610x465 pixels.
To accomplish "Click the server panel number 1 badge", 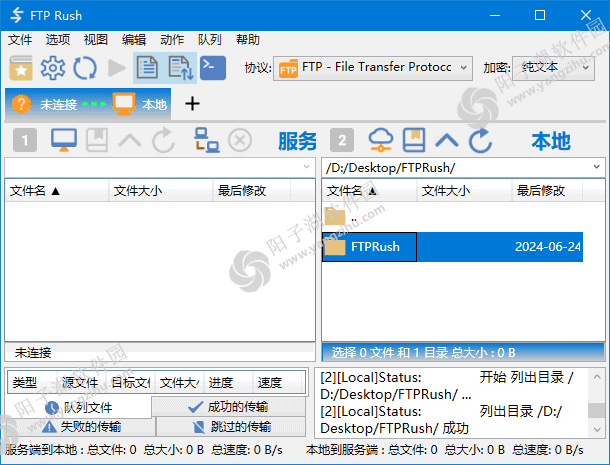I will tap(25, 140).
